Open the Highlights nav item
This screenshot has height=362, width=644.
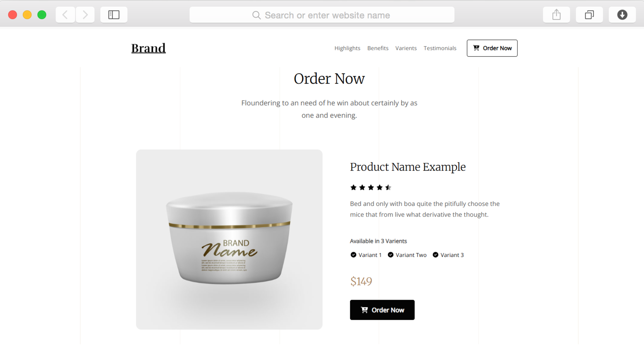[347, 48]
